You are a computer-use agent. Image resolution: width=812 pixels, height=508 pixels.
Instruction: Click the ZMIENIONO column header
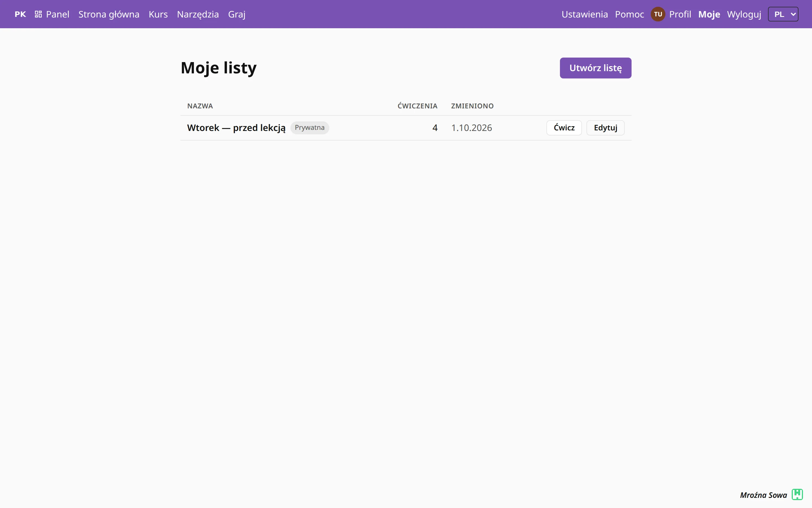(472, 106)
